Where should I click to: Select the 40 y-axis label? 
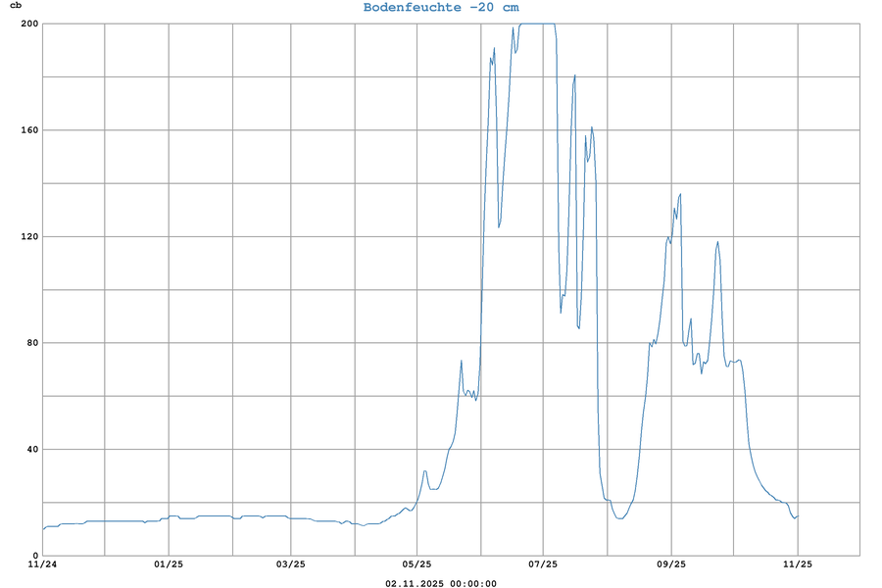(30, 449)
